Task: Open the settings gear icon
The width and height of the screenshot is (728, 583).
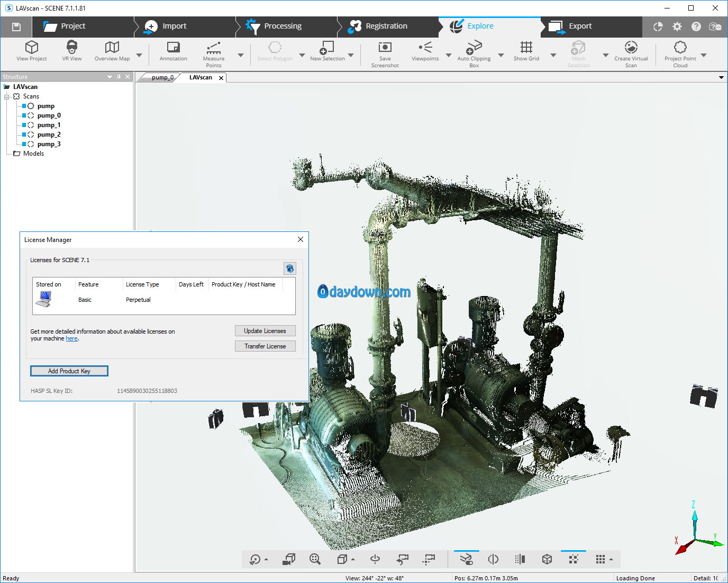Action: pyautogui.click(x=677, y=26)
